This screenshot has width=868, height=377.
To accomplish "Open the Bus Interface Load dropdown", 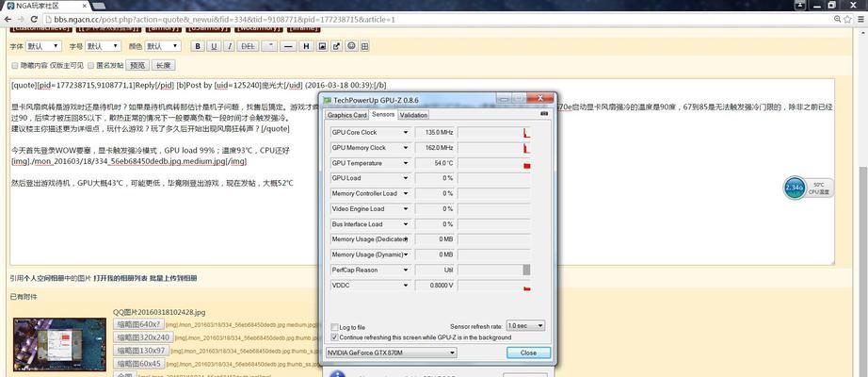I will [406, 224].
